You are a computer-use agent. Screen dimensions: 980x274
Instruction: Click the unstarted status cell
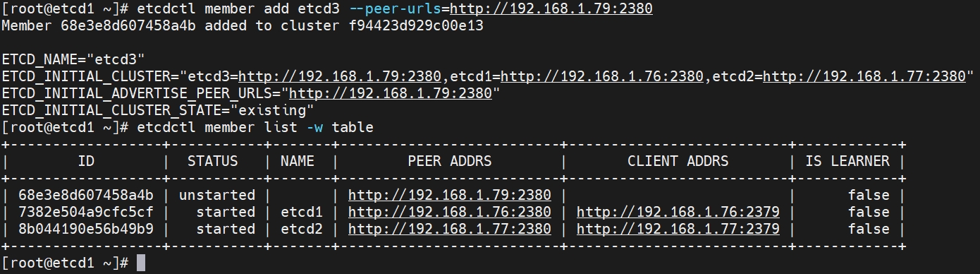[x=217, y=195]
